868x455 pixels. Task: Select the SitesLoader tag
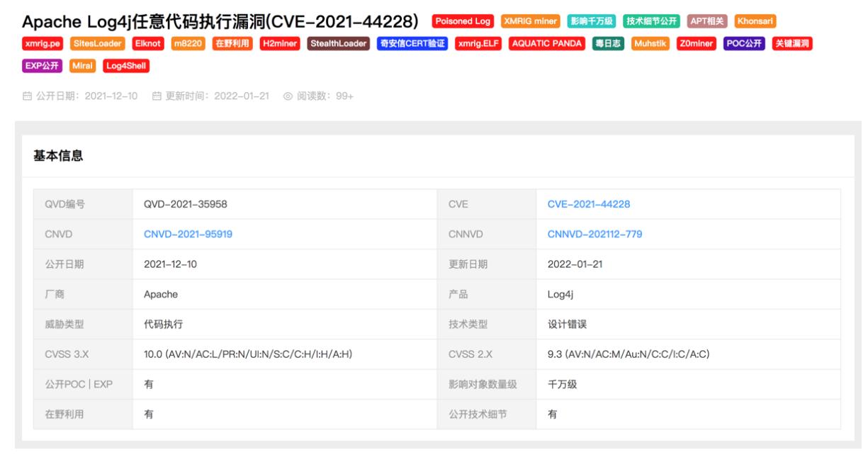[96, 44]
